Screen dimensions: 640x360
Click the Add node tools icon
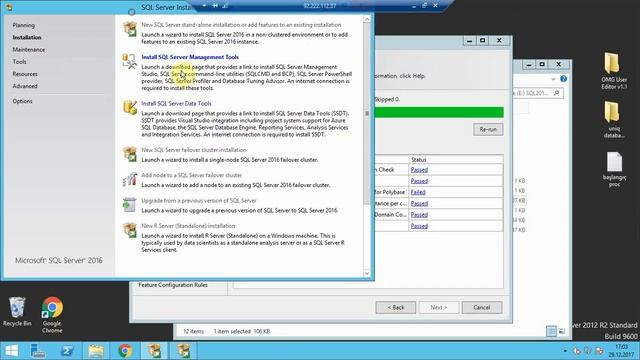130,179
